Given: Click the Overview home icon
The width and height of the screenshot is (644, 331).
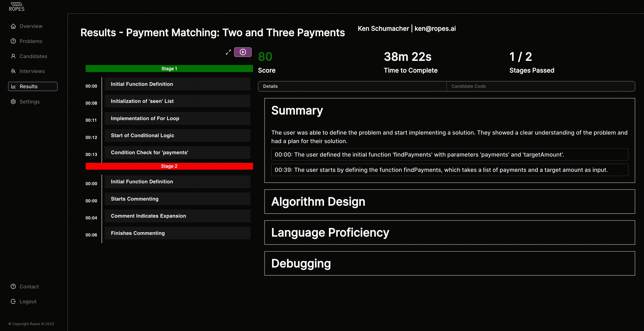Looking at the screenshot, I should point(13,26).
